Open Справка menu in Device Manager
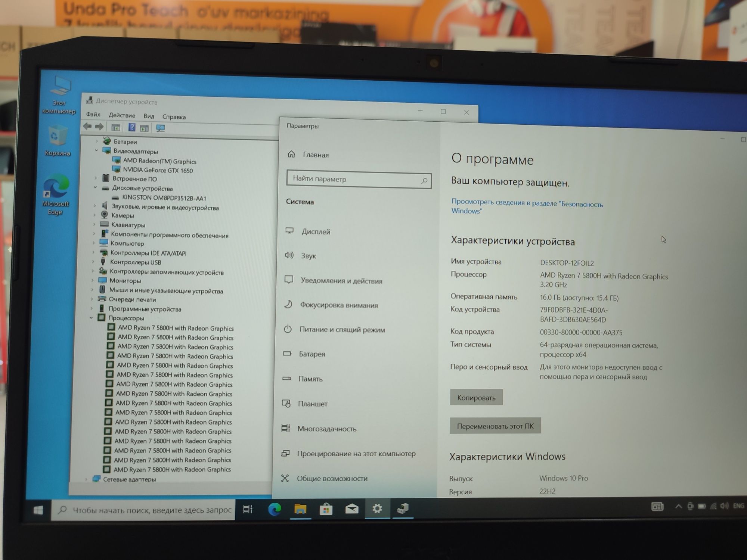Viewport: 747px width, 560px height. tap(174, 117)
